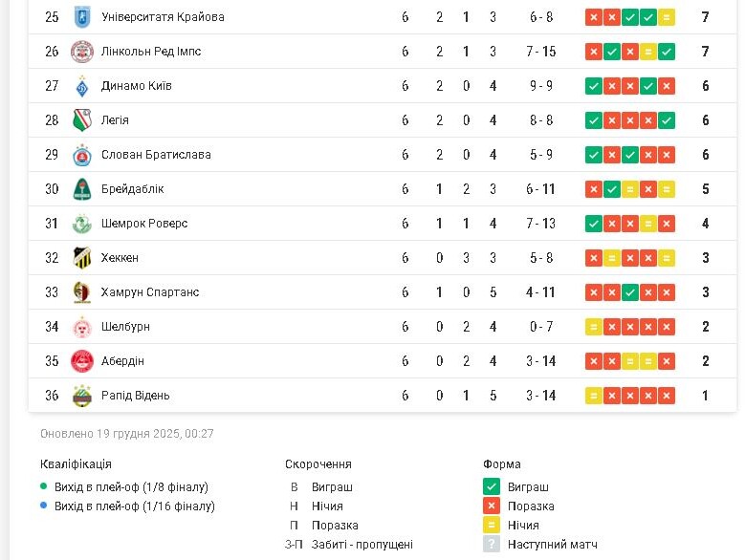Click the Рапід Відень team badge
The image size is (745, 560).
click(x=81, y=396)
